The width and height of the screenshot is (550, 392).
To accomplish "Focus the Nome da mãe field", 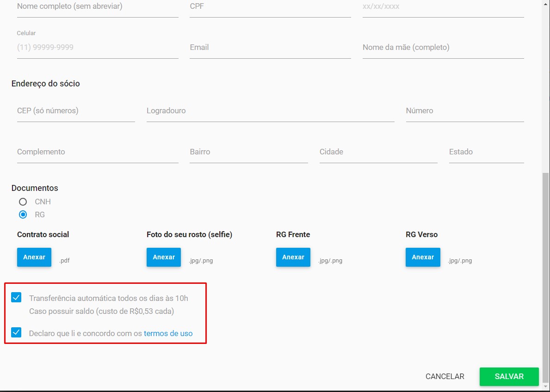I will 443,47.
